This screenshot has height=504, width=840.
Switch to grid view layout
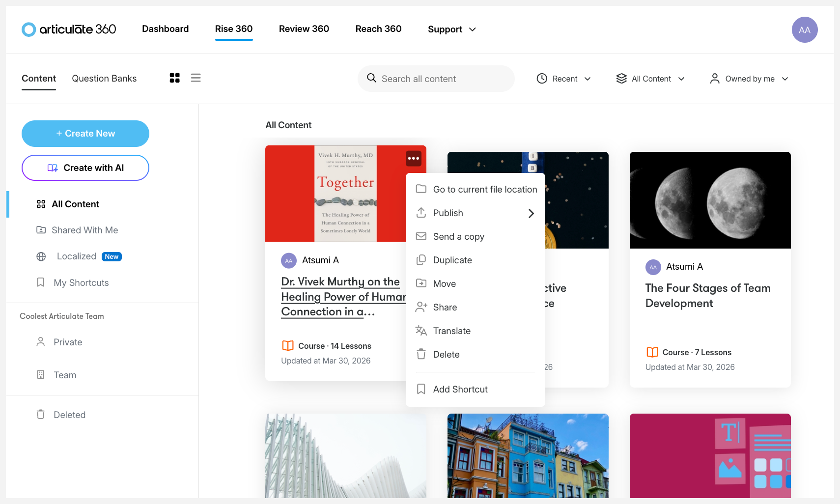(x=174, y=78)
